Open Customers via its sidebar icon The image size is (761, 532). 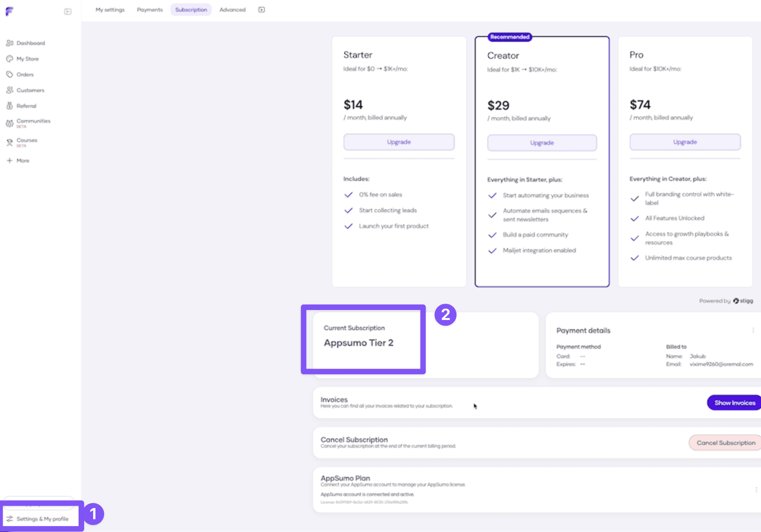pyautogui.click(x=10, y=90)
